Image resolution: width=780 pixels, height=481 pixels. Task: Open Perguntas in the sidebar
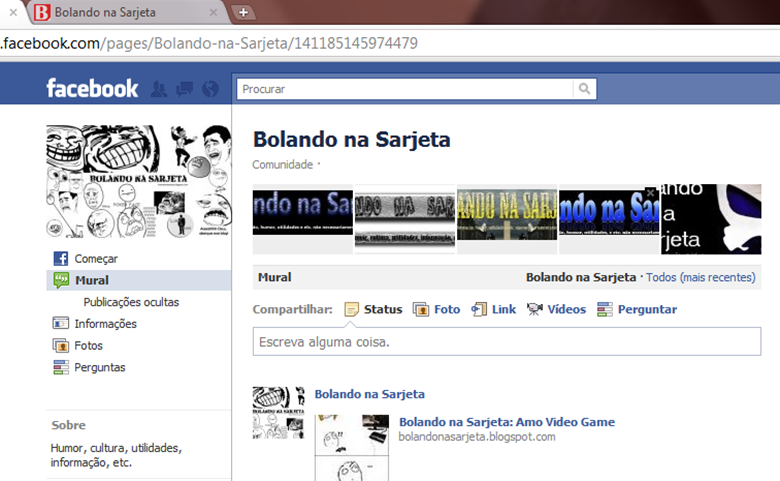(99, 367)
